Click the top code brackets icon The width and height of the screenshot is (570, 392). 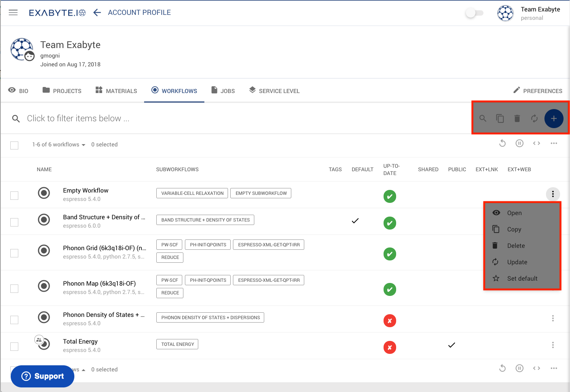pos(536,143)
